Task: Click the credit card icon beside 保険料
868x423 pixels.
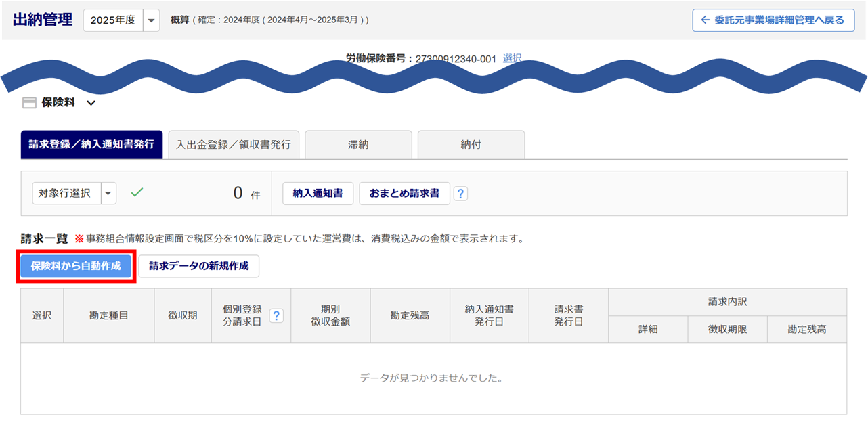Action: (x=29, y=103)
